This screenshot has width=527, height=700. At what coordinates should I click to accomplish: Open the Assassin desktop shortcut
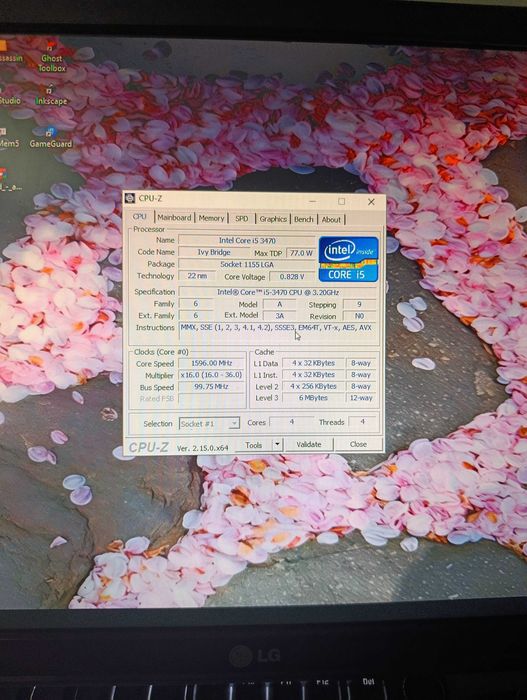[x=10, y=53]
